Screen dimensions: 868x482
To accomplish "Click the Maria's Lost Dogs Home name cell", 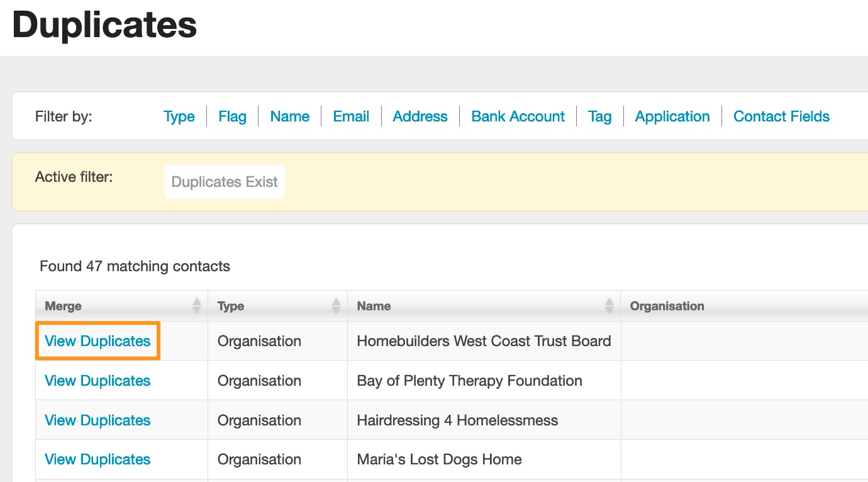I will (x=439, y=459).
